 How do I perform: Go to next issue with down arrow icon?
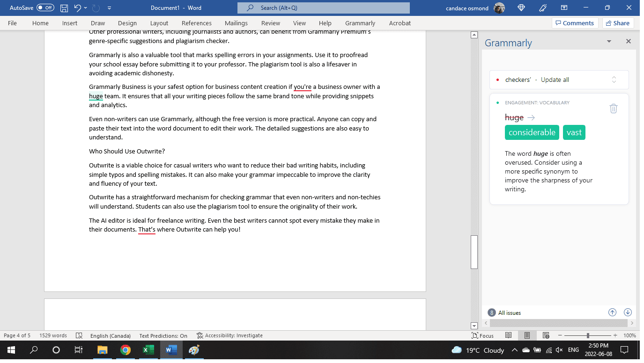coord(628,312)
